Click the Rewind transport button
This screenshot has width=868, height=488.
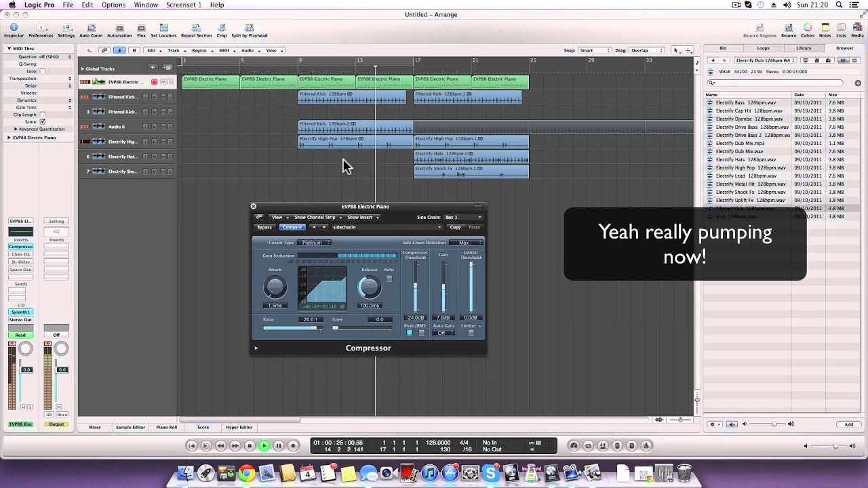coord(220,445)
